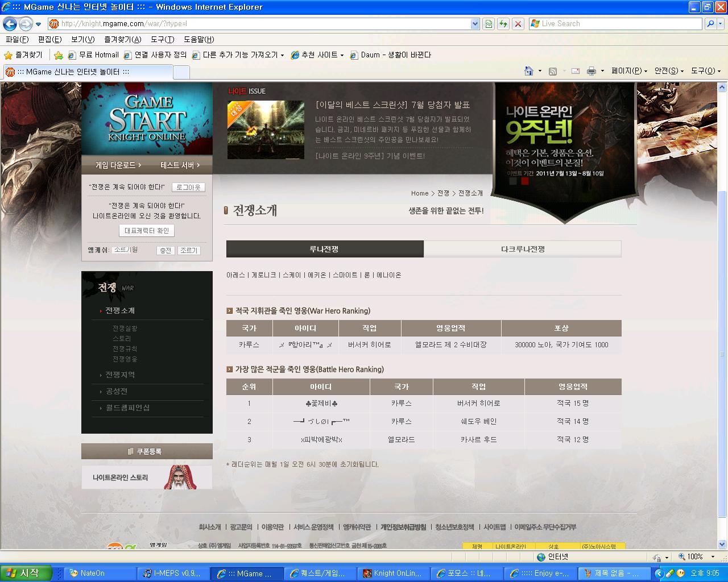Expand the 안전(S) command menu

pyautogui.click(x=669, y=71)
